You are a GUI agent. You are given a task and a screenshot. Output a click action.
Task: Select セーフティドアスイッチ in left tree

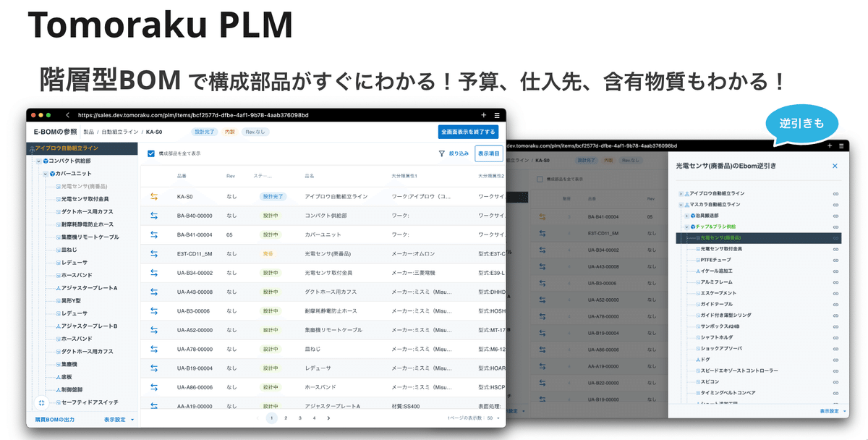point(90,402)
